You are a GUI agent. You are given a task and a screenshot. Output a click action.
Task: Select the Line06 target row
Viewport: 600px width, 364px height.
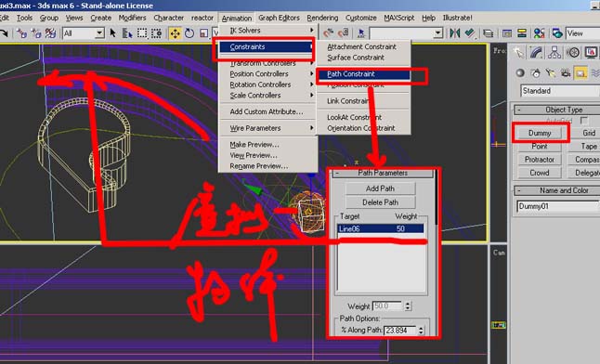point(381,228)
